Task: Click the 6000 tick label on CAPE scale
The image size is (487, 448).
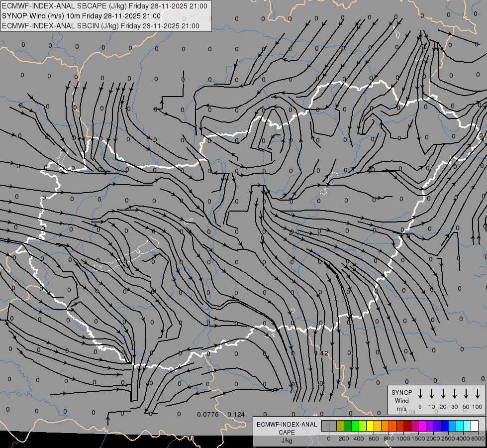Action: pos(478,439)
